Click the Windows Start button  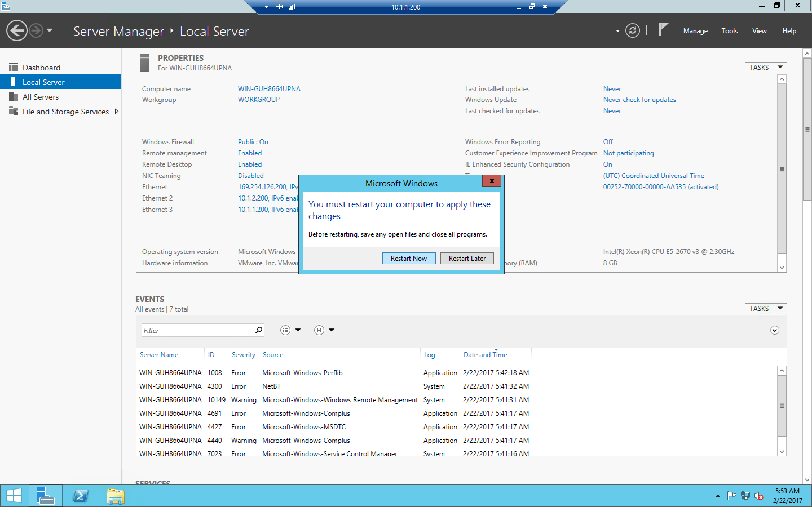tap(14, 496)
